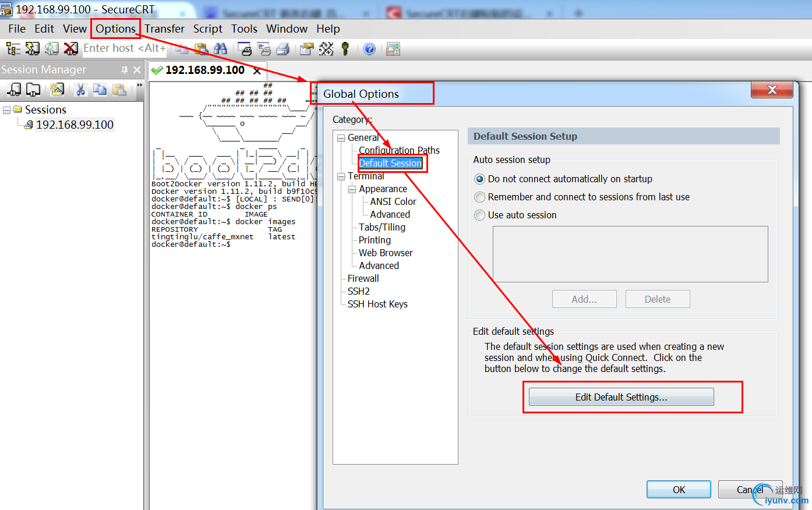Click the SecureFX launch icon in toolbar
The width and height of the screenshot is (812, 510).
point(393,49)
